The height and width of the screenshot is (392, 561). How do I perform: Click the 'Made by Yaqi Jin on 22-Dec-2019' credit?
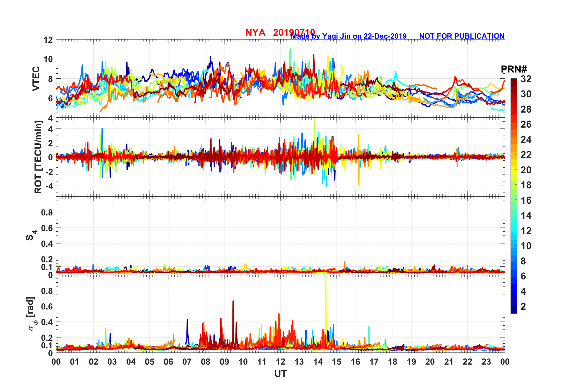pyautogui.click(x=349, y=36)
